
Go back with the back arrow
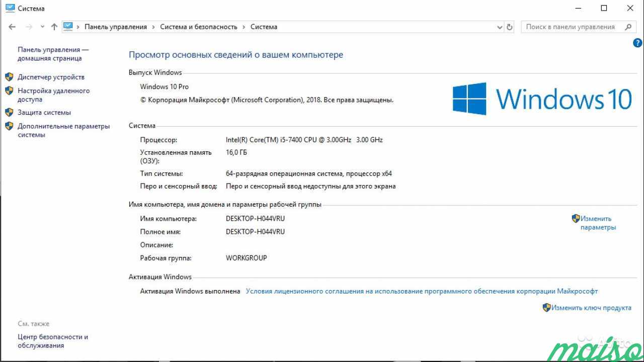(x=12, y=27)
